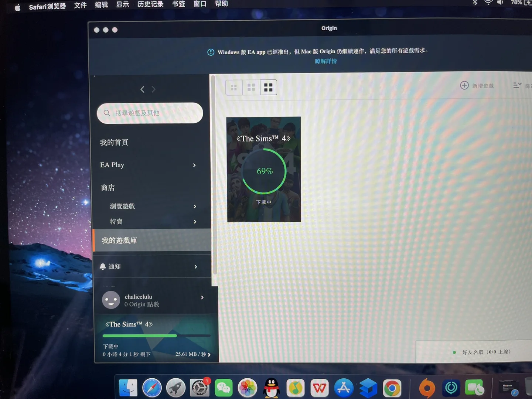This screenshot has width=532, height=399.
Task: Open QQ penguin icon in Dock
Action: point(272,388)
